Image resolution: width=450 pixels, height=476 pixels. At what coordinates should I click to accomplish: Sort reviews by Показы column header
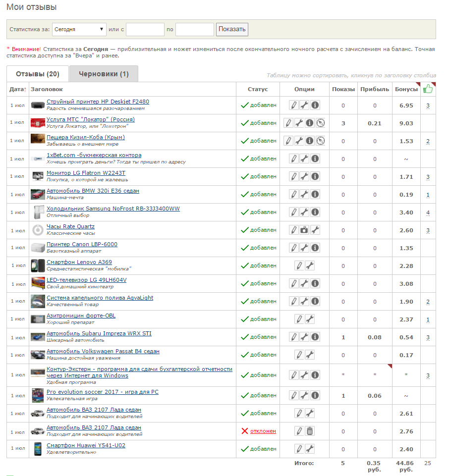click(x=343, y=89)
